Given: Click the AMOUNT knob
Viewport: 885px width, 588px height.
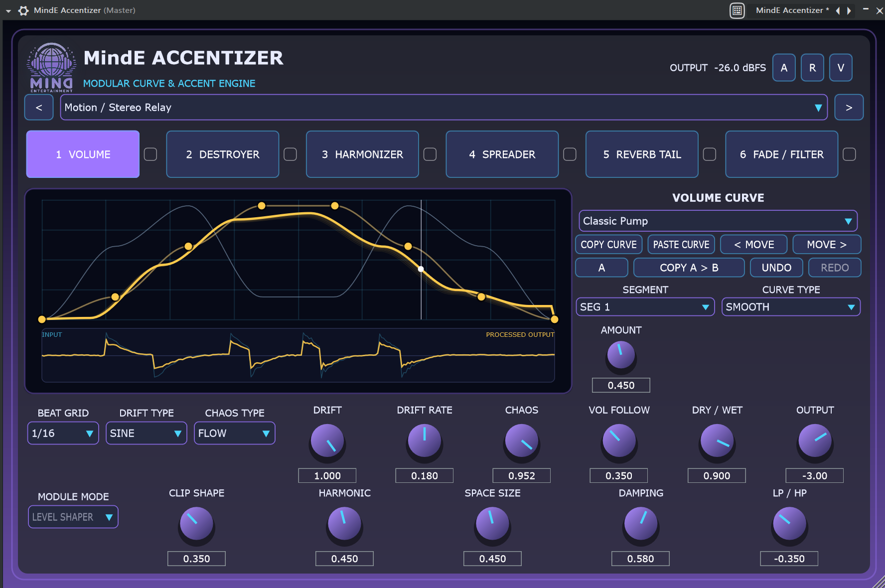Looking at the screenshot, I should pyautogui.click(x=621, y=355).
